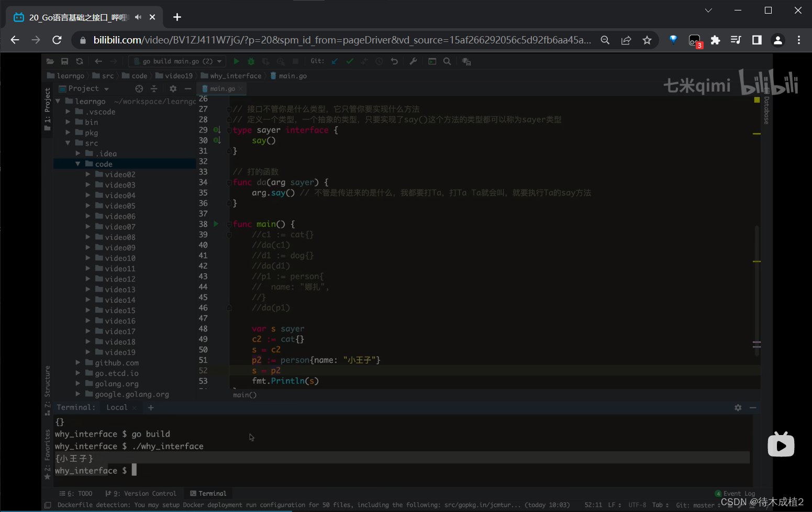
Task: Click the collapse all icon in Project panel
Action: click(x=154, y=88)
